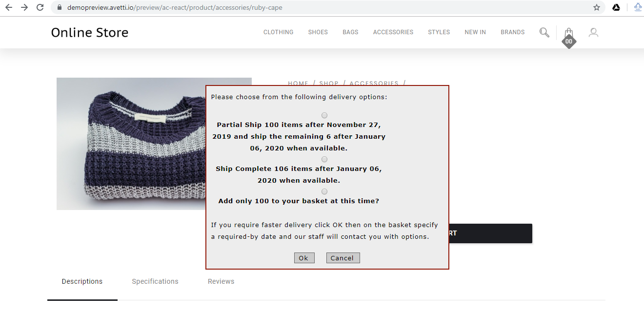Select the Partial Ship 100 items option
644x316 pixels.
tap(324, 115)
